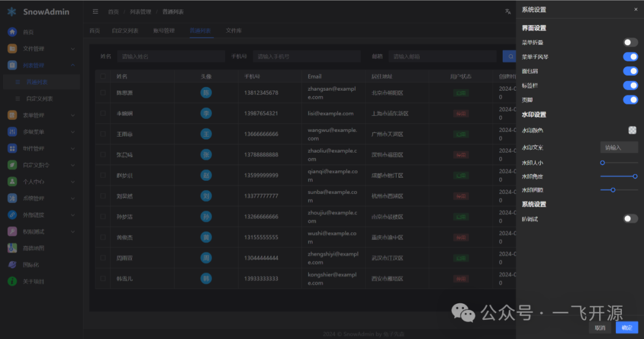
Task: Toggle the 防调试 switch on
Action: (x=630, y=219)
